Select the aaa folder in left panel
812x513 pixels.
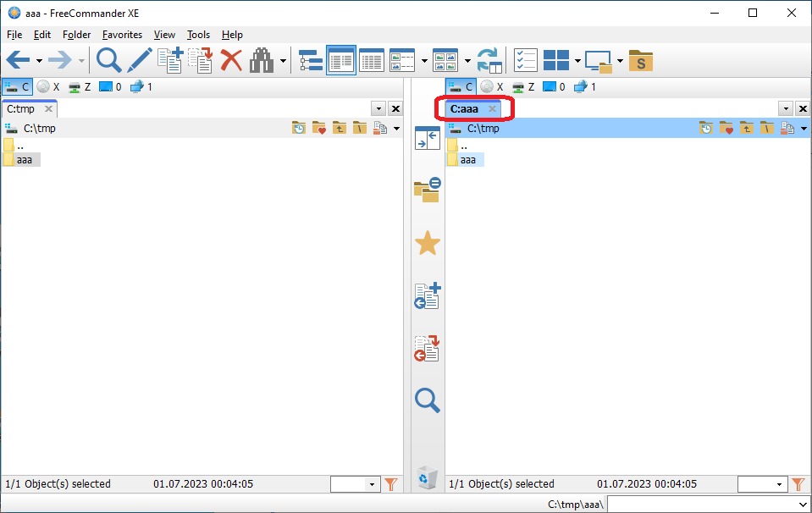(24, 159)
